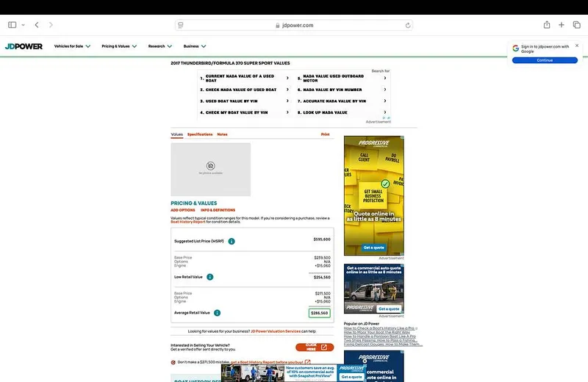Open JD Power Valuation Services link

276,331
